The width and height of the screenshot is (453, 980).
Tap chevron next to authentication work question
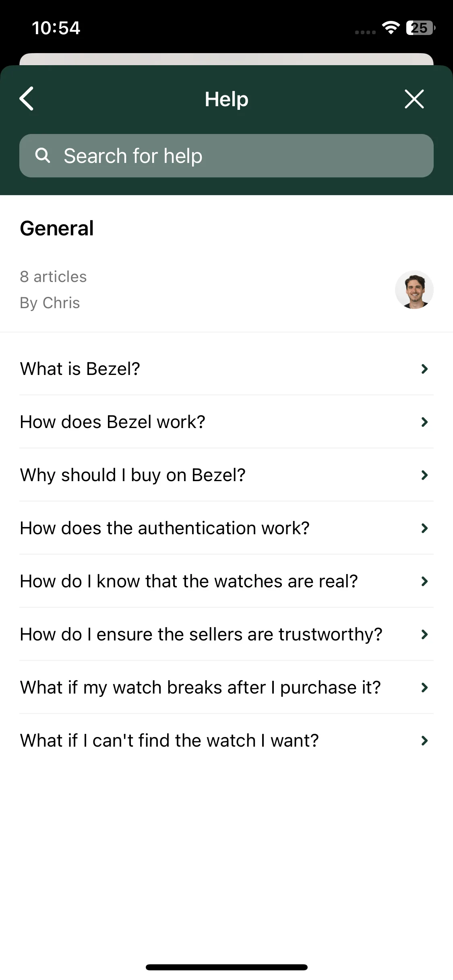[424, 528]
